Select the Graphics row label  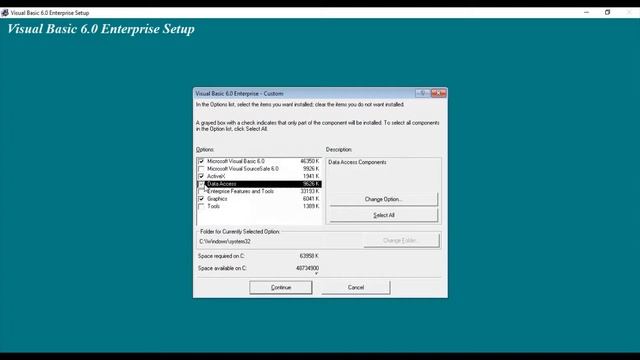tap(217, 199)
